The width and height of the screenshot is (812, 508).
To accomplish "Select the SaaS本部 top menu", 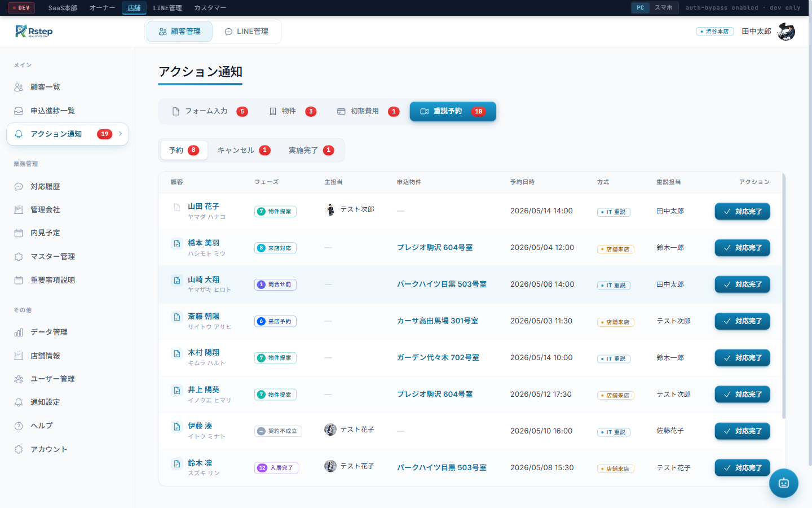I will tap(63, 8).
